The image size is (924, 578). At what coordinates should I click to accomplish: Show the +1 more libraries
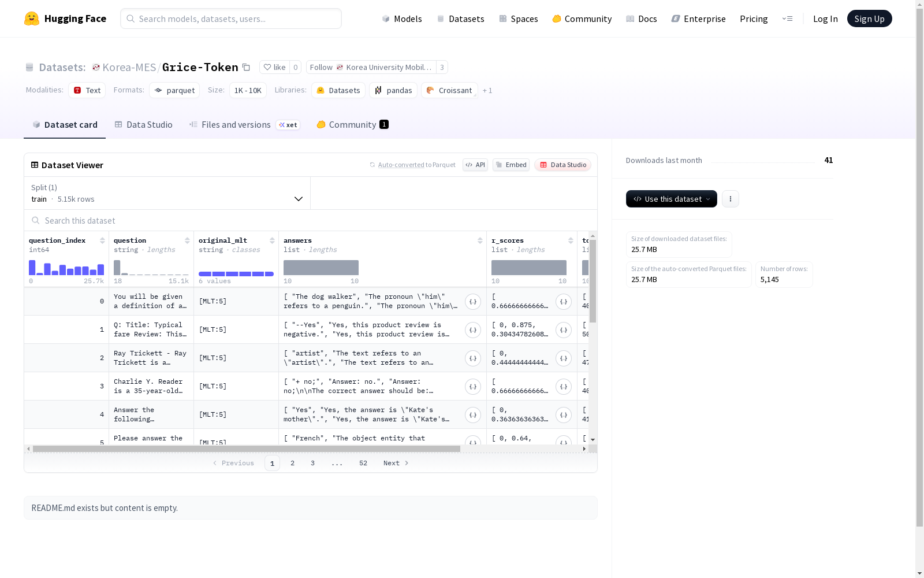487,90
